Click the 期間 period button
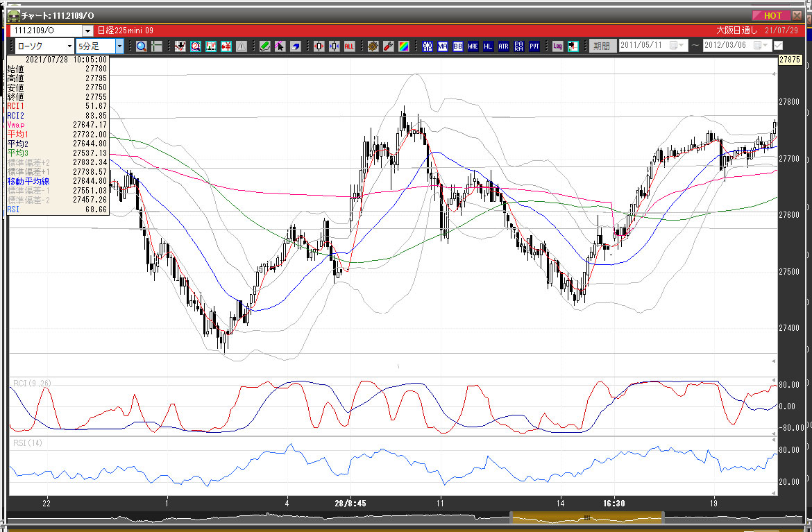The height and width of the screenshot is (532, 812). [x=602, y=46]
